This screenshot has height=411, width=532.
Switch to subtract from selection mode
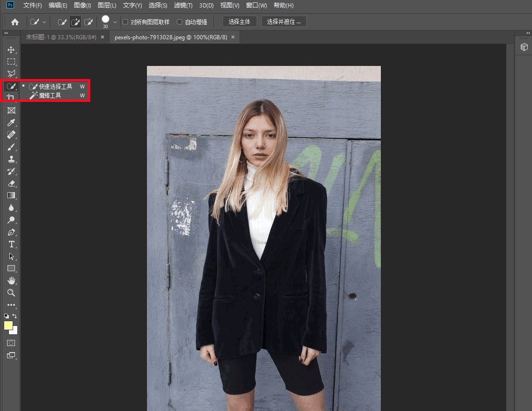click(x=88, y=22)
